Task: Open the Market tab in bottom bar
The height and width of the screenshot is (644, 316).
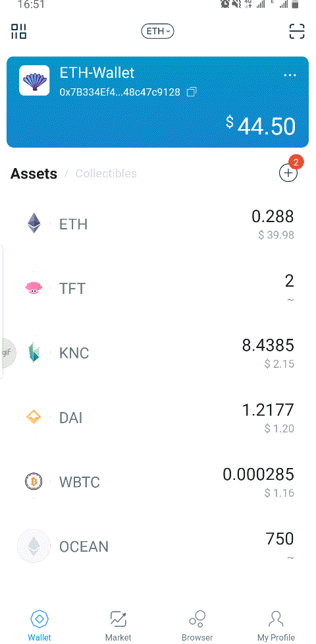Action: click(x=118, y=626)
